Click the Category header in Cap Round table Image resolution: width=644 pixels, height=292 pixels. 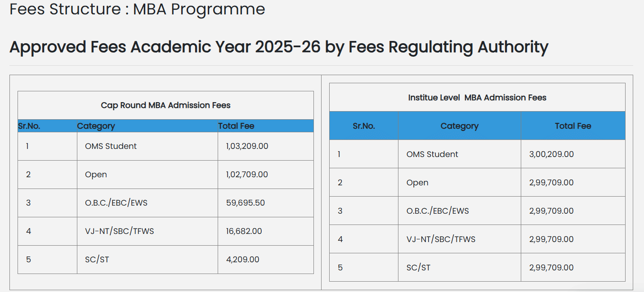click(x=96, y=126)
